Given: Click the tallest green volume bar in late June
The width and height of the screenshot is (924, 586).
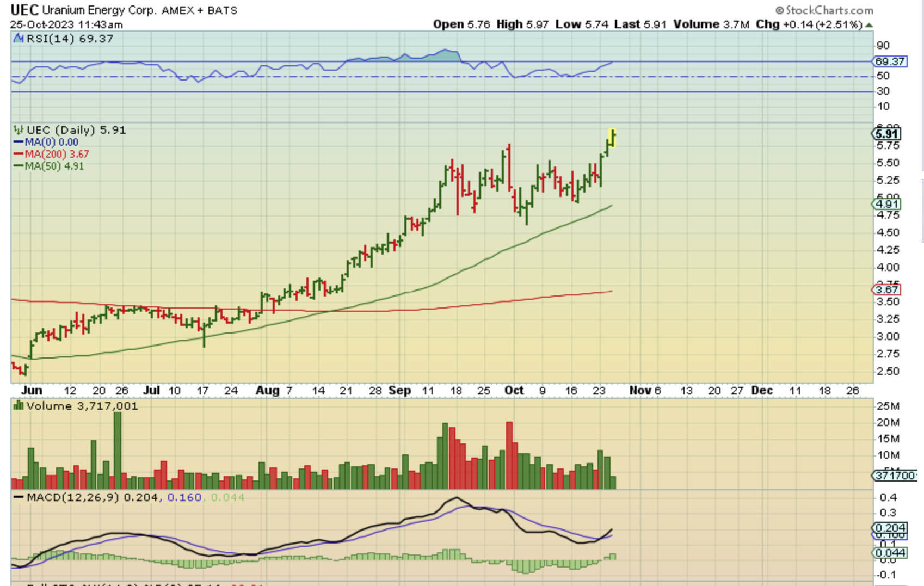Looking at the screenshot, I should pyautogui.click(x=118, y=451).
